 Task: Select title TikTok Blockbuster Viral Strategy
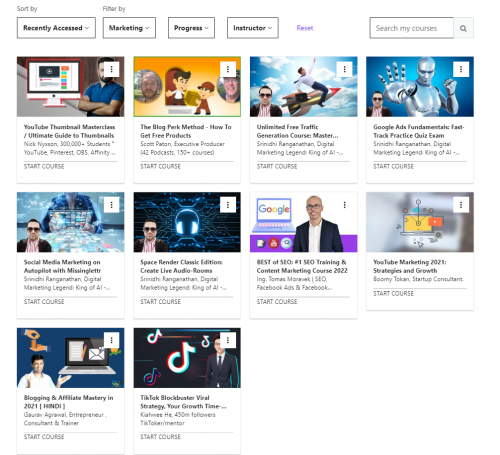183,402
